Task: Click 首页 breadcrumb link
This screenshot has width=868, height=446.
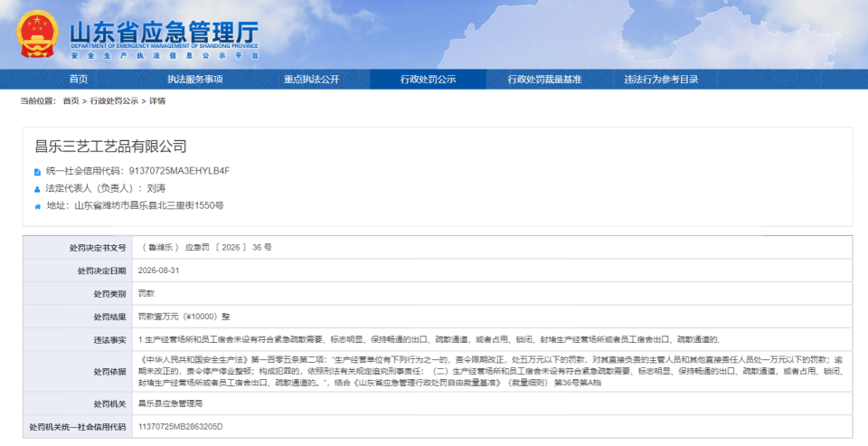Action: [x=71, y=100]
